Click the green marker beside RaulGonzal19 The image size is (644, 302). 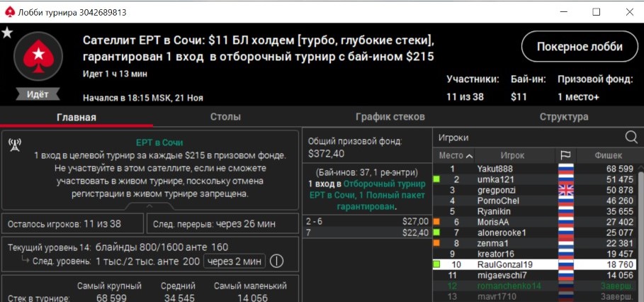pos(436,264)
